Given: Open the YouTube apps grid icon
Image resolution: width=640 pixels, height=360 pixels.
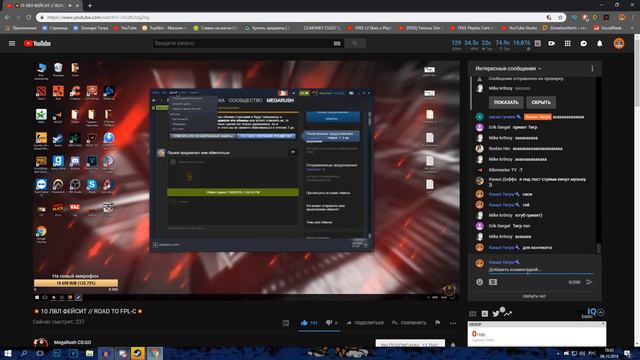Looking at the screenshot, I should pos(568,43).
